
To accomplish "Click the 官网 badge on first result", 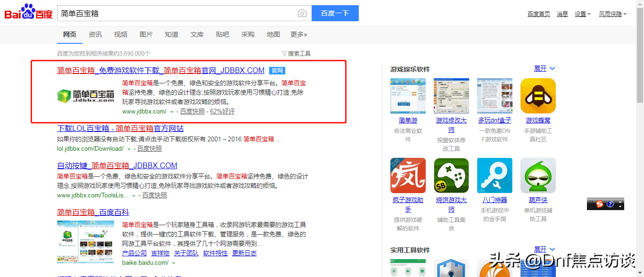I will point(277,71).
